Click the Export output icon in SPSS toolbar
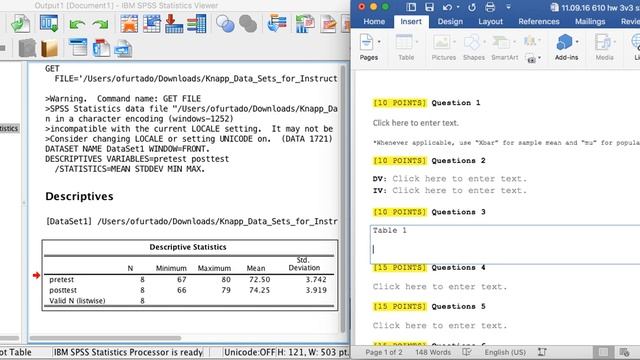 [x=20, y=24]
